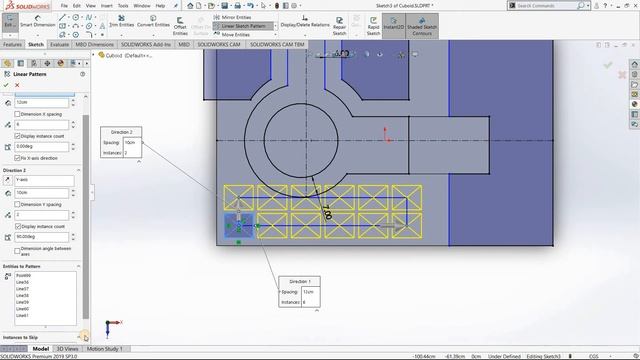The height and width of the screenshot is (360, 640).
Task: Select Line56 in Entities to Pattern list
Action: pyautogui.click(x=22, y=282)
